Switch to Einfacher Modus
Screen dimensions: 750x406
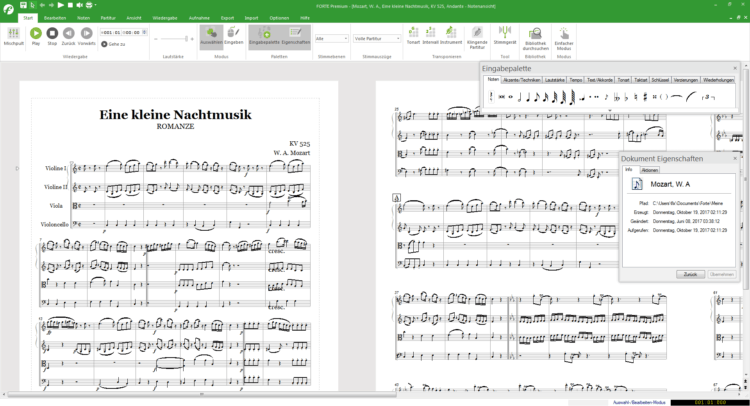pos(564,38)
